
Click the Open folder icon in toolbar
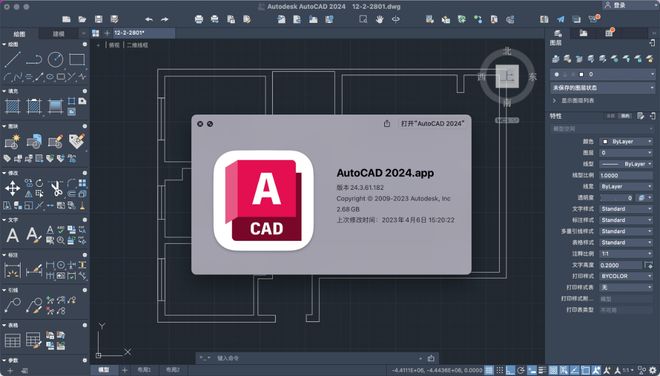click(x=82, y=19)
